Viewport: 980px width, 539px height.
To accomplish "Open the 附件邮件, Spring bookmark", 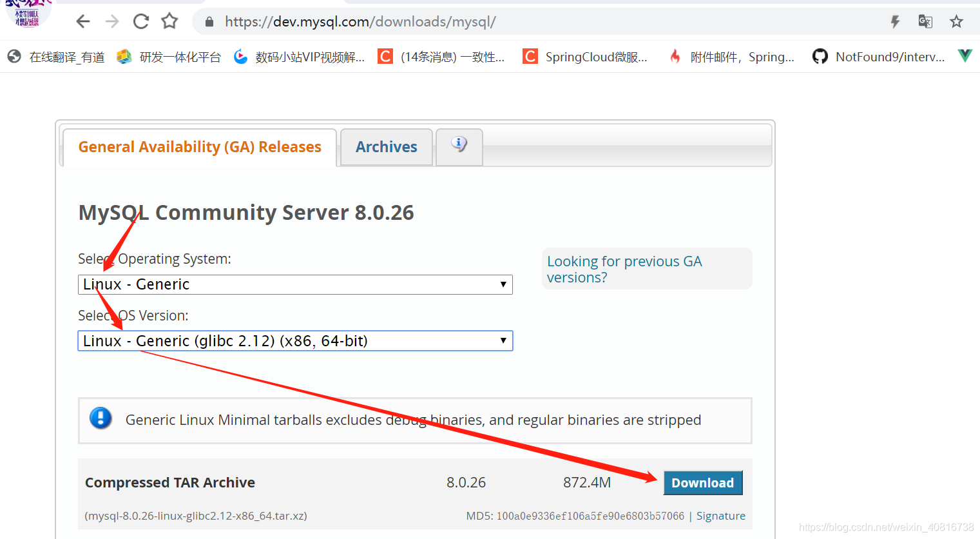I will pyautogui.click(x=731, y=57).
